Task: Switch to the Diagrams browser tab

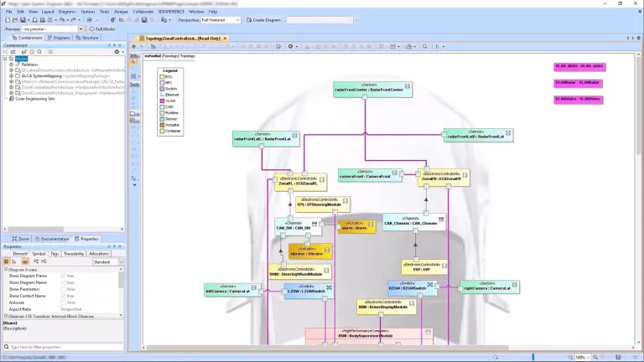Action: [x=60, y=38]
